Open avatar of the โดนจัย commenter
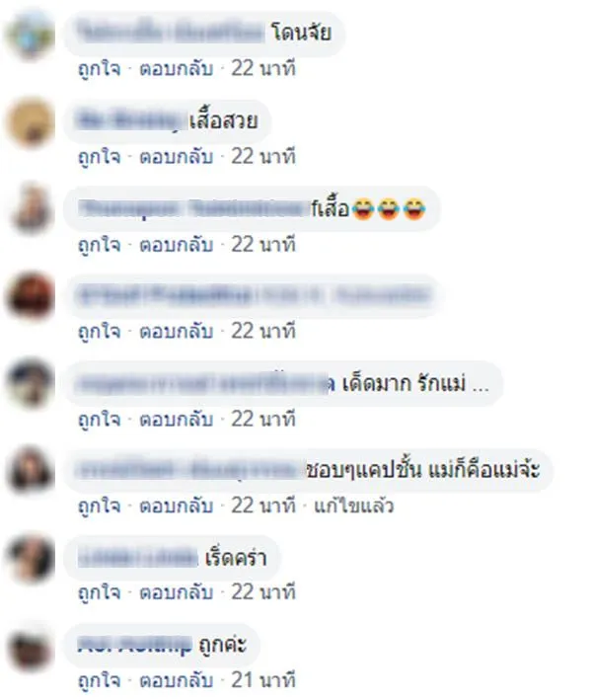 point(31,35)
